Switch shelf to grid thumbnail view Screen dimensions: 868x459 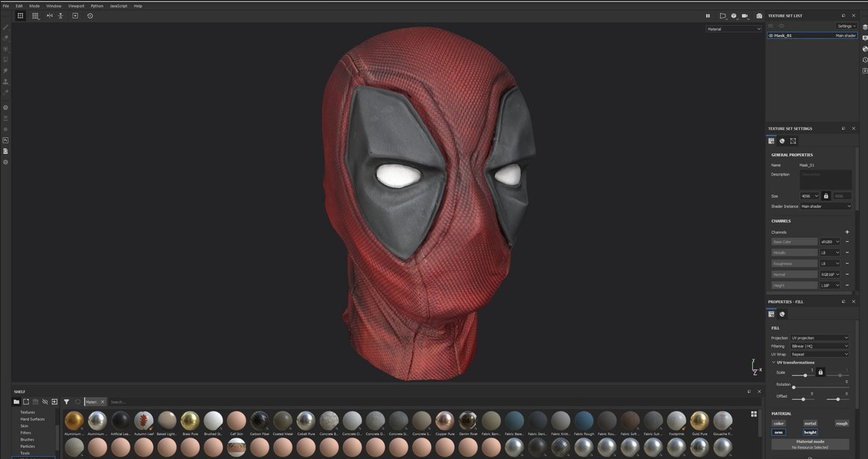tap(754, 414)
